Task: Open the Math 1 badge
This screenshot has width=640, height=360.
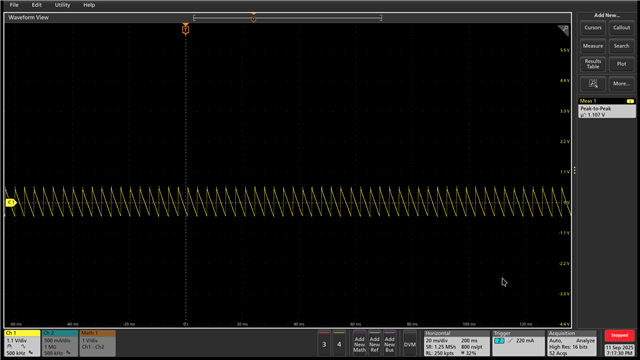Action: click(x=98, y=343)
